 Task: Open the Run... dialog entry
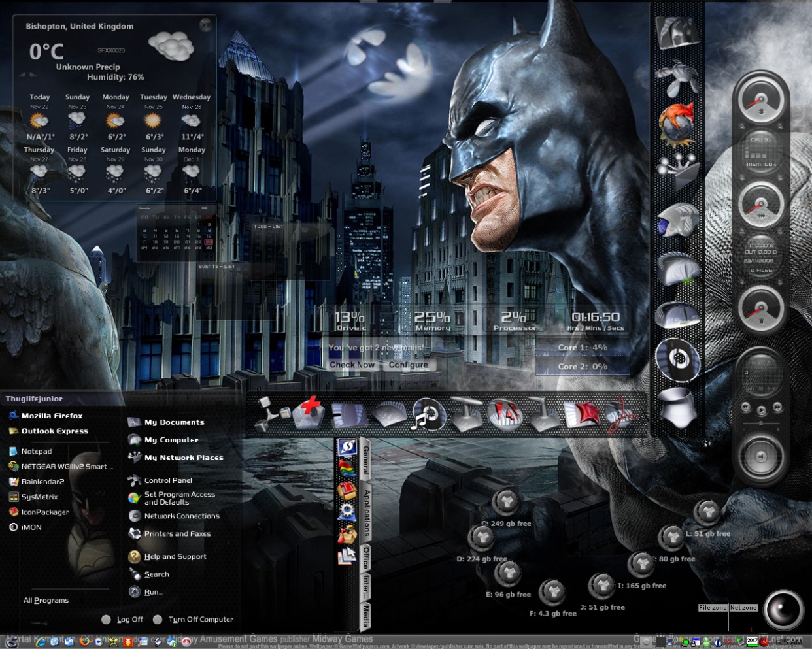(x=146, y=592)
